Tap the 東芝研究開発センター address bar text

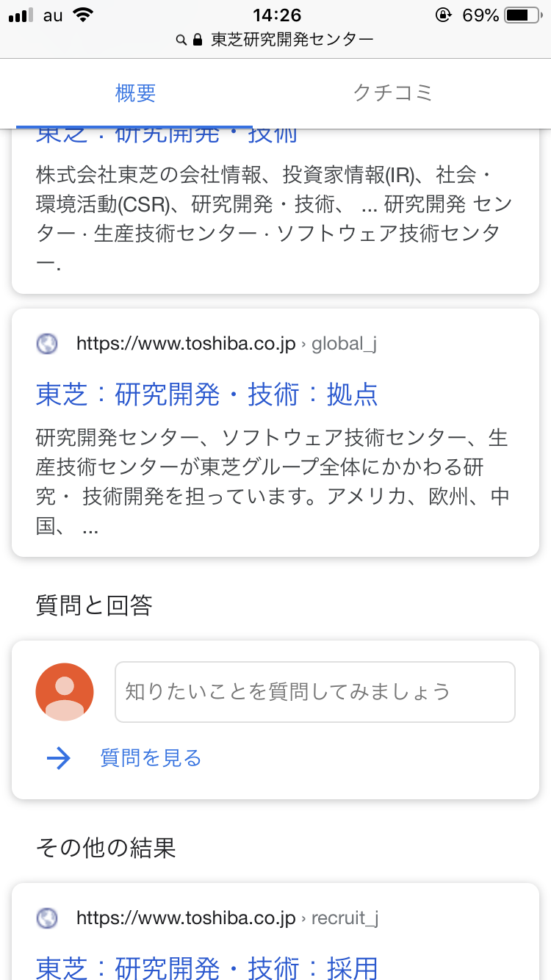point(292,40)
